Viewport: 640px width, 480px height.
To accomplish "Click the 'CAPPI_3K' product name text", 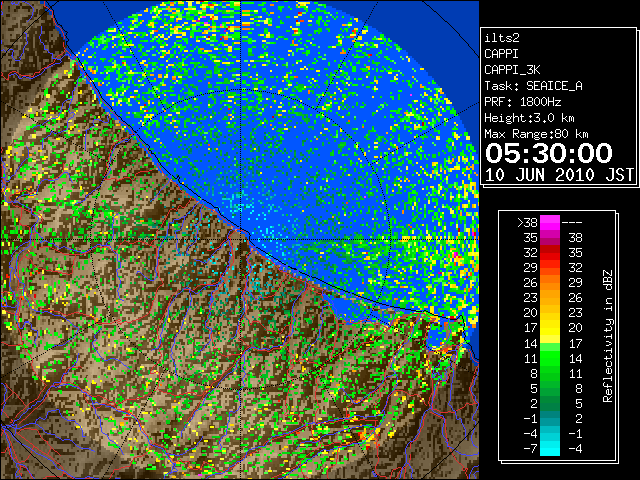I will 512,70.
